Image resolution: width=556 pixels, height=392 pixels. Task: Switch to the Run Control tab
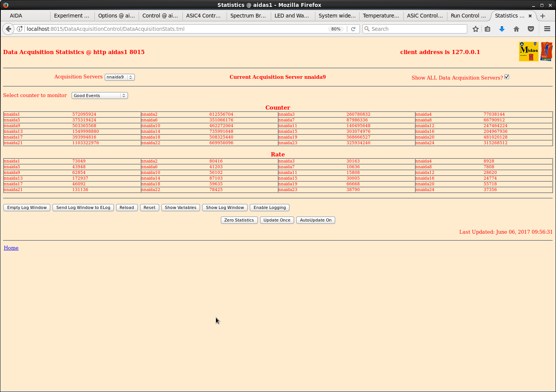[x=468, y=16]
